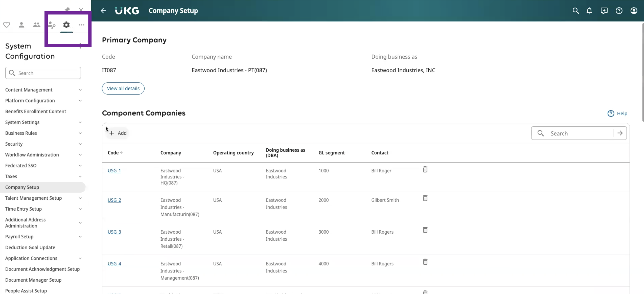
Task: Click the UKG logo
Action: click(127, 11)
